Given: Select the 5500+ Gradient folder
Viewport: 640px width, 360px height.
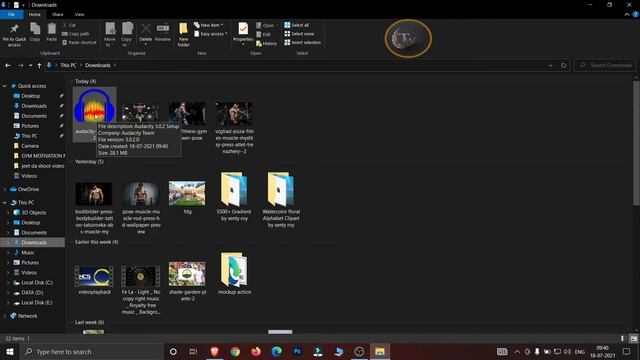Looking at the screenshot, I should (x=234, y=197).
